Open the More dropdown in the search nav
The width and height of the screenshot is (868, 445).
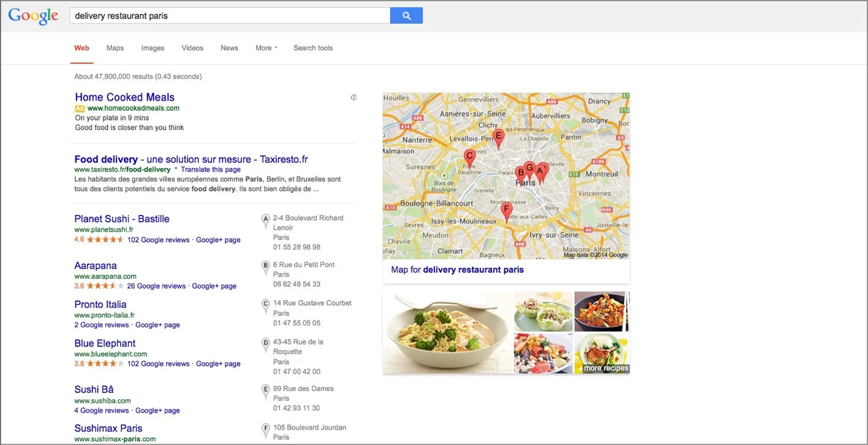click(266, 48)
